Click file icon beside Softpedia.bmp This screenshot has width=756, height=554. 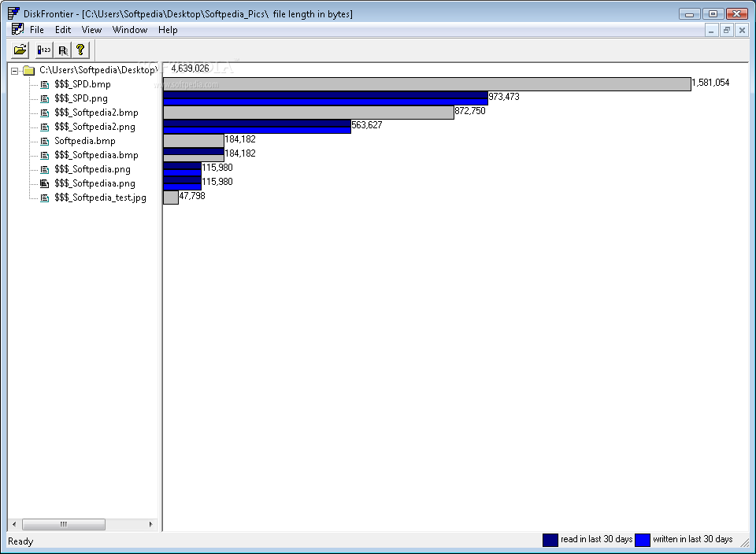[44, 141]
